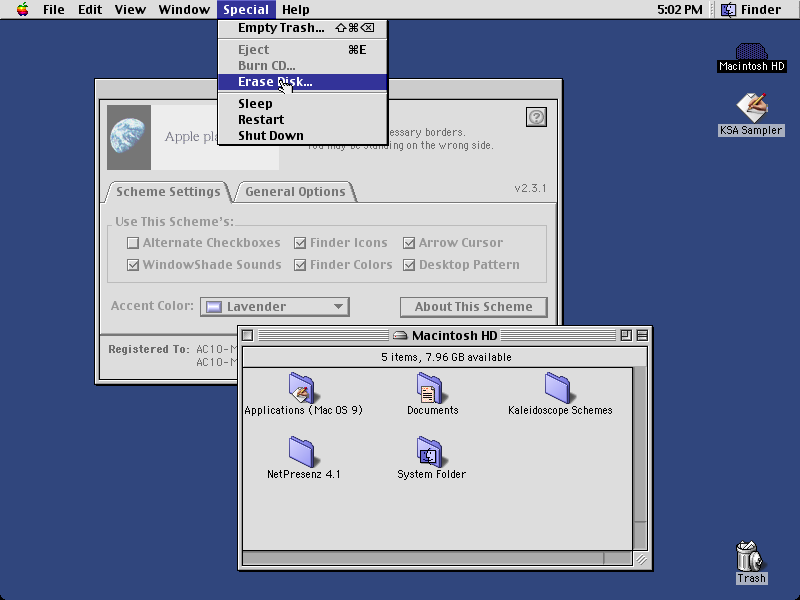This screenshot has height=600, width=800.
Task: Click the Lavender color swatch in the popup
Action: (214, 307)
